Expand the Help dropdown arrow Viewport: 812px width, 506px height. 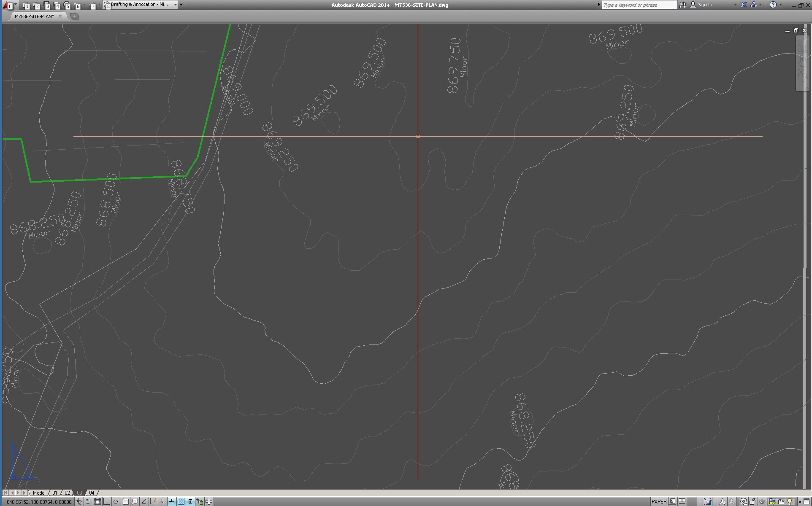pos(780,5)
